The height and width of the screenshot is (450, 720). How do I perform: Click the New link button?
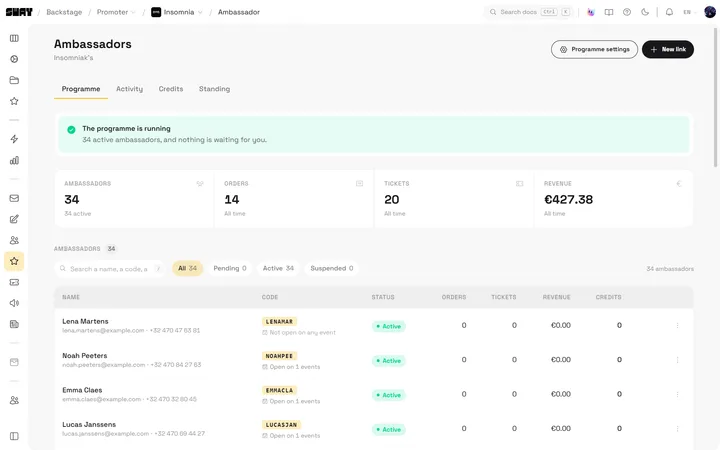pyautogui.click(x=668, y=49)
